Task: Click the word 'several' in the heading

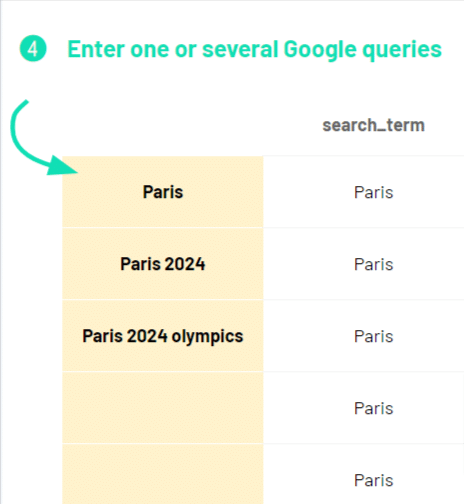Action: 240,49
